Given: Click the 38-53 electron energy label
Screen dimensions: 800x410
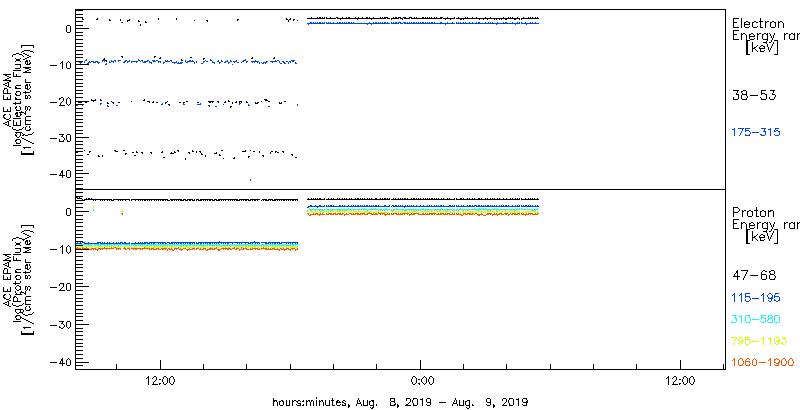Looking at the screenshot, I should (754, 95).
